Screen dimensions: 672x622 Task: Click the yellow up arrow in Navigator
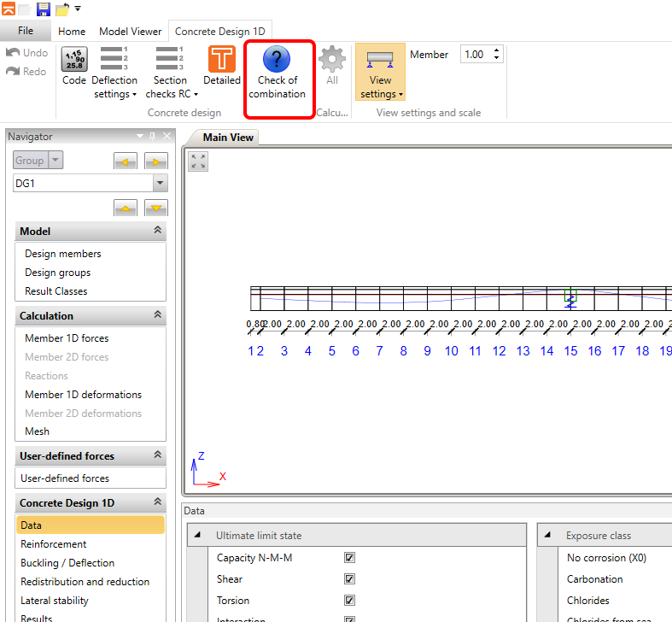coord(126,208)
